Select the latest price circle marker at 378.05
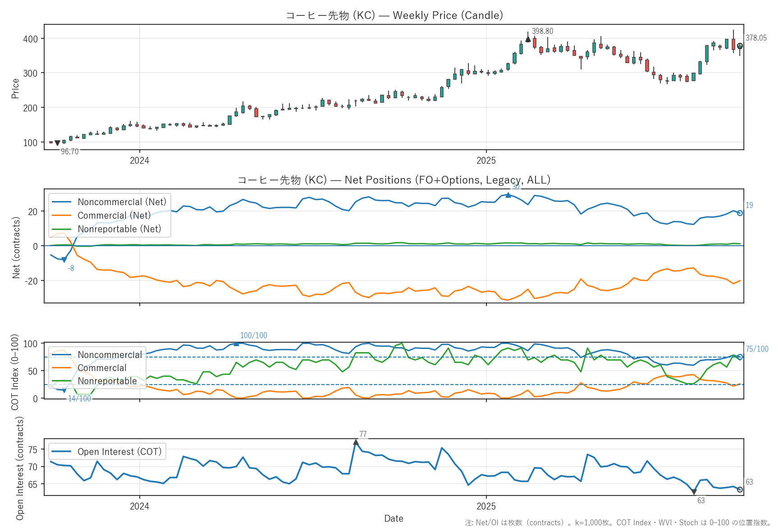The height and width of the screenshot is (532, 779). point(740,46)
